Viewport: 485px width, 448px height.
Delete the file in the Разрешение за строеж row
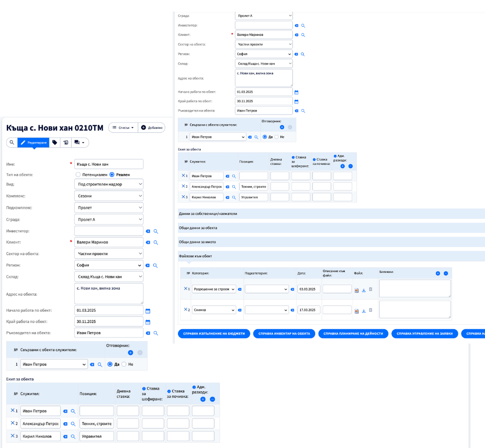tap(371, 289)
